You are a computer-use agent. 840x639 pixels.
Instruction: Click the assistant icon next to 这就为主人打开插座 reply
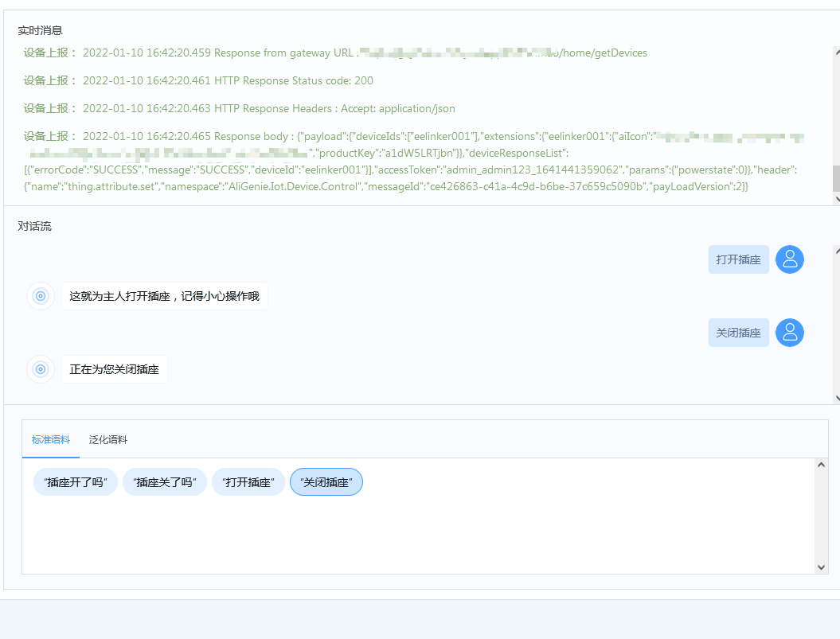tap(40, 296)
